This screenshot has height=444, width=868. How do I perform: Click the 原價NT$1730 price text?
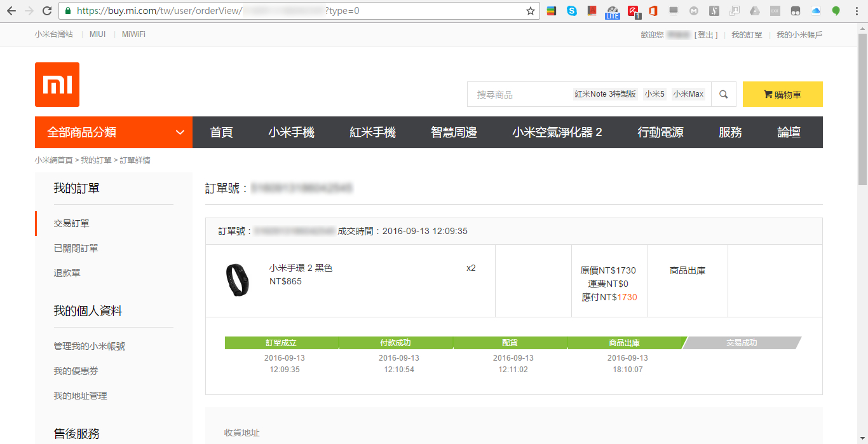pos(609,270)
